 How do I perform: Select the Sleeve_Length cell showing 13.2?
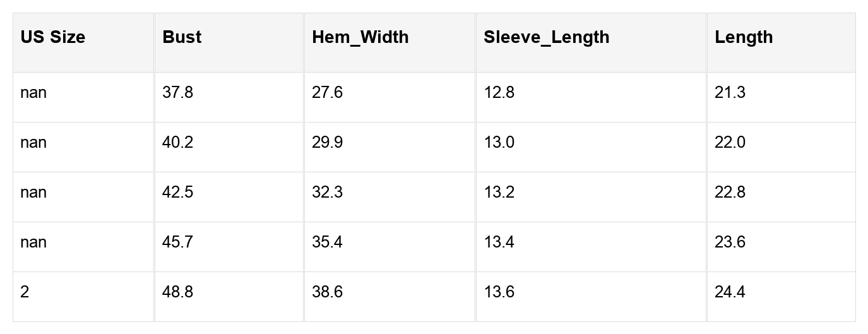(x=499, y=193)
